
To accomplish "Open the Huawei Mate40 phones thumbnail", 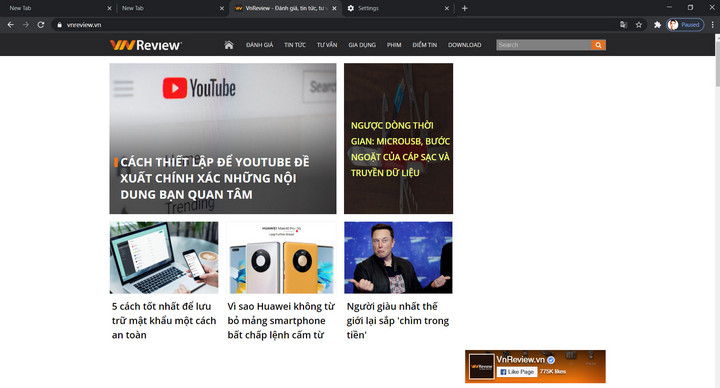I will pos(281,258).
